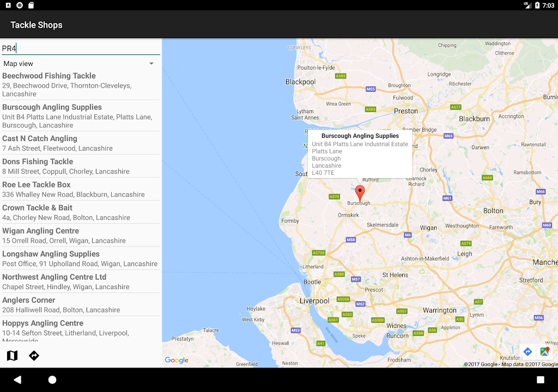The height and width of the screenshot is (392, 558).
Task: Tap the directions arrow icon below the list
Action: click(x=34, y=356)
